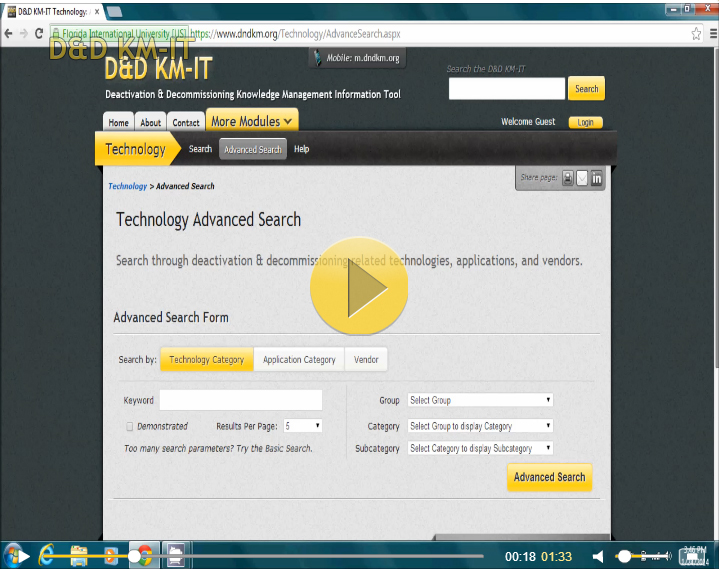719x571 pixels.
Task: Click the Technology Advanced Search heading
Action: pos(208,220)
